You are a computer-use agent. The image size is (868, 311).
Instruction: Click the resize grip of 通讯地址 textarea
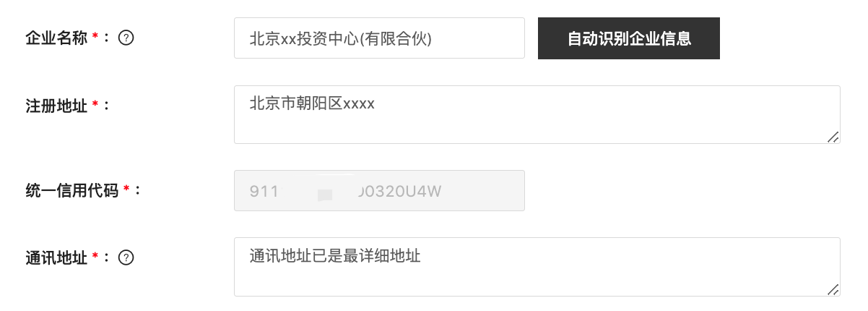pos(833,289)
